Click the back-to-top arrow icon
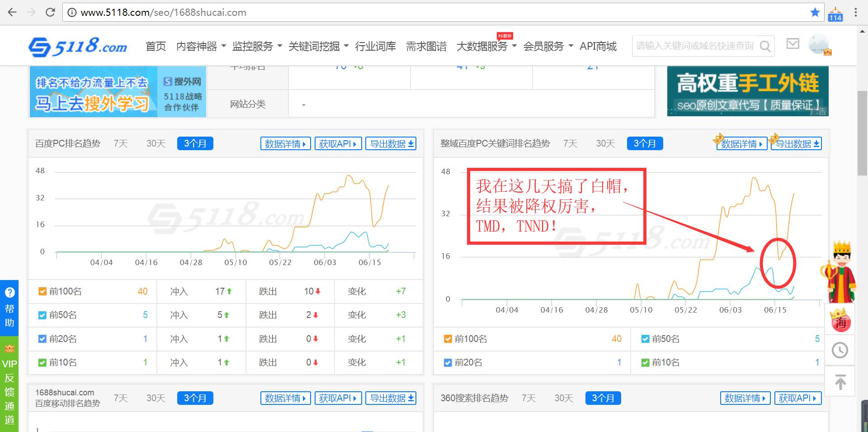This screenshot has width=868, height=432. pos(840,381)
